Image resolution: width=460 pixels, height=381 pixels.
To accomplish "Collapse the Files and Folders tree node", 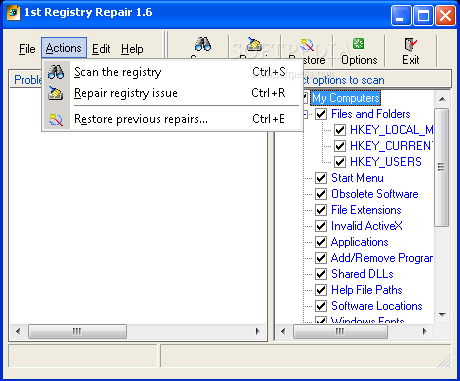I will 305,114.
